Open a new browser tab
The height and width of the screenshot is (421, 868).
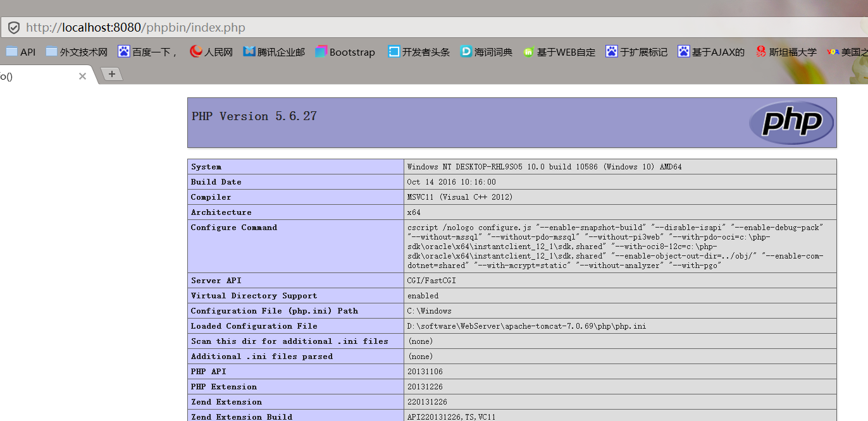coord(112,74)
